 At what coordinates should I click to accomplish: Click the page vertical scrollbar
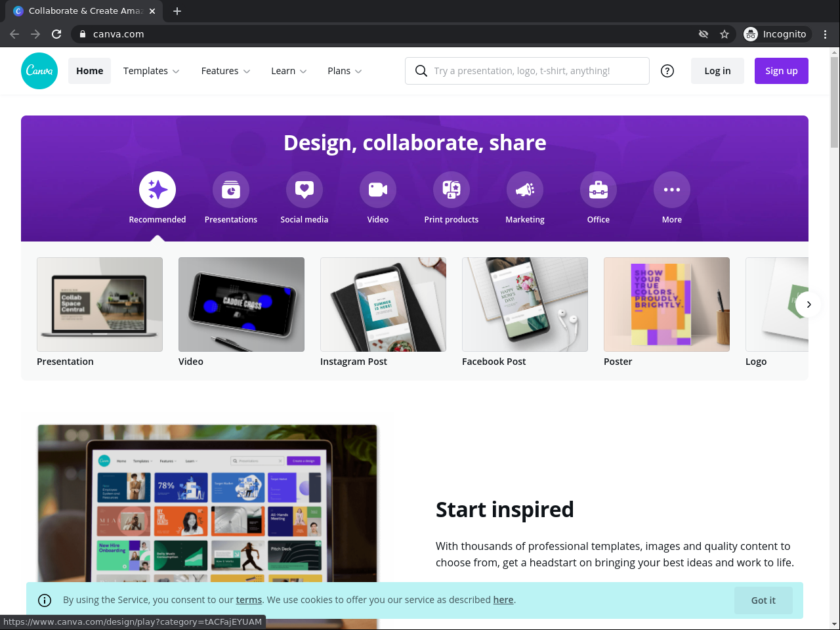[x=835, y=102]
